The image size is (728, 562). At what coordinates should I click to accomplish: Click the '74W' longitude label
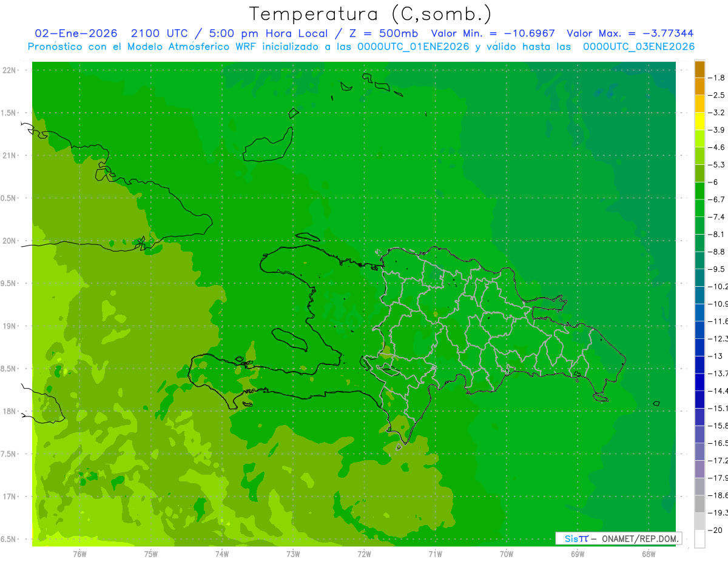(222, 554)
